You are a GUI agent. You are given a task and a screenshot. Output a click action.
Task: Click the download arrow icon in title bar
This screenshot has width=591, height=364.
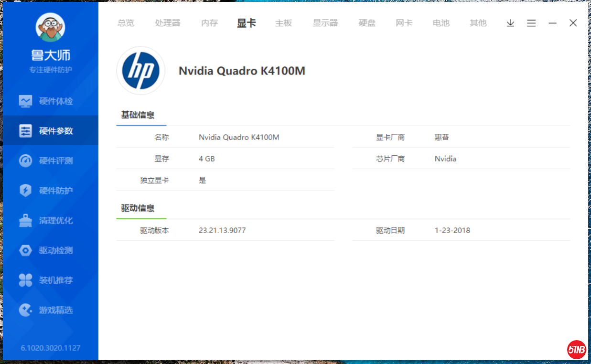[510, 23]
